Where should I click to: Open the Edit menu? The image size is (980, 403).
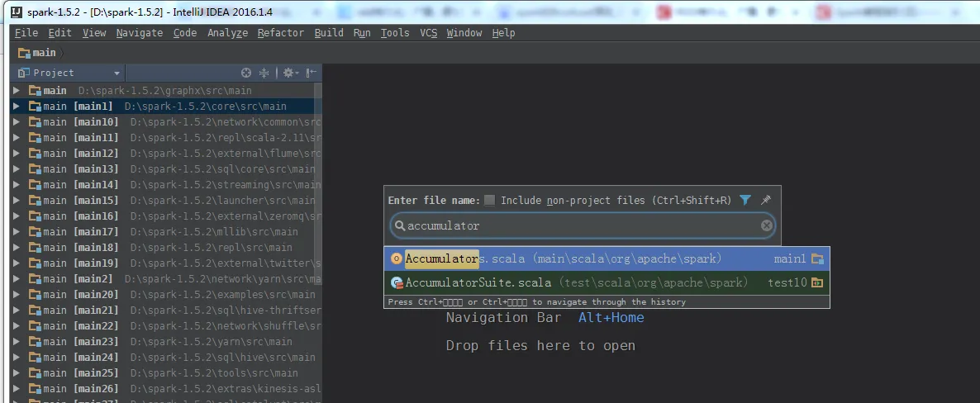coord(60,33)
